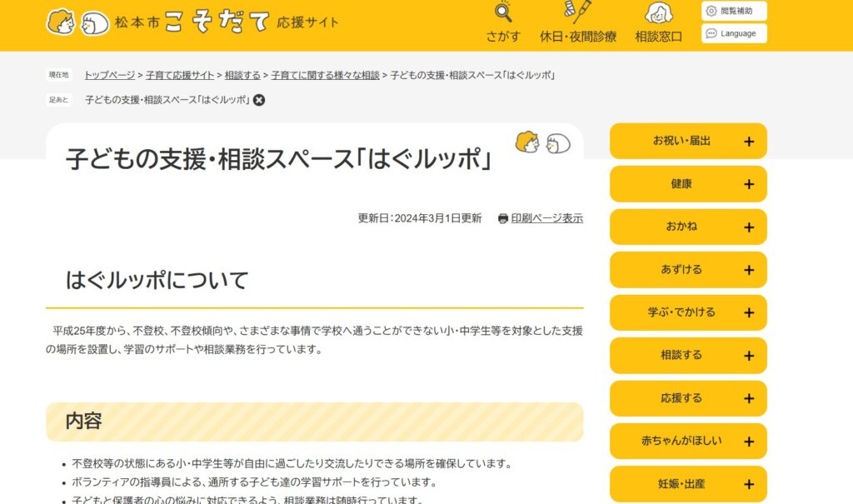Click the face icon above 相談窓口
The image size is (853, 504).
[659, 13]
